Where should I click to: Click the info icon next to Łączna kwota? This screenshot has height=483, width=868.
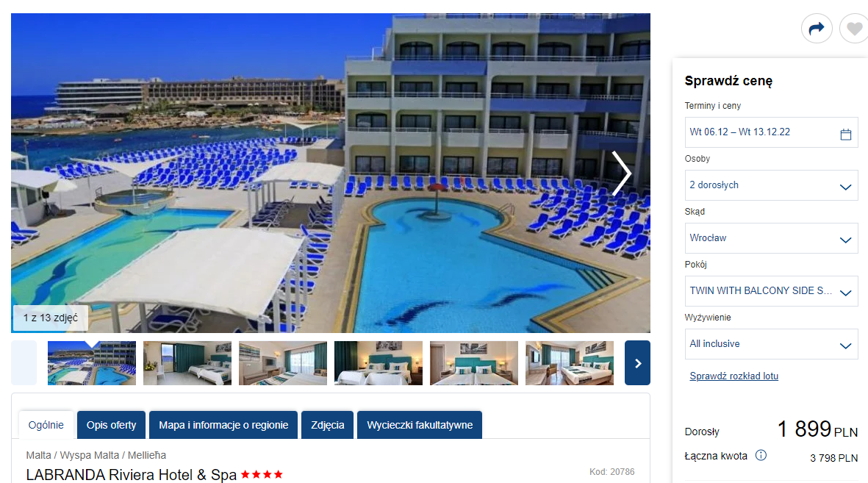(761, 455)
